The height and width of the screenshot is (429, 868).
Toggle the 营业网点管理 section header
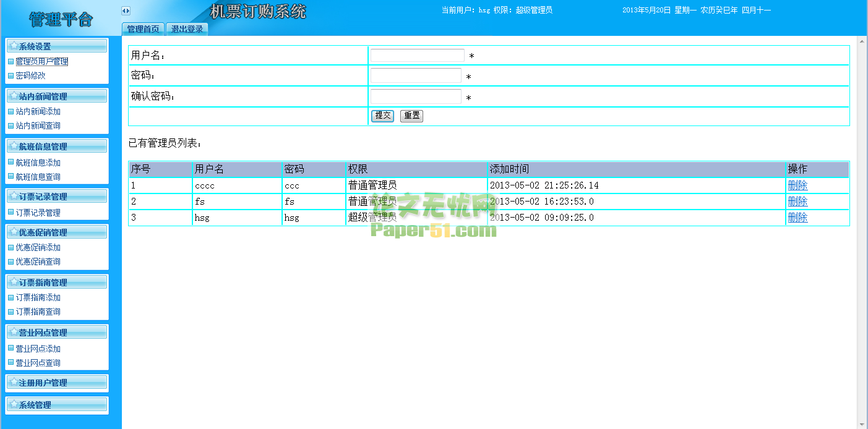coord(57,332)
